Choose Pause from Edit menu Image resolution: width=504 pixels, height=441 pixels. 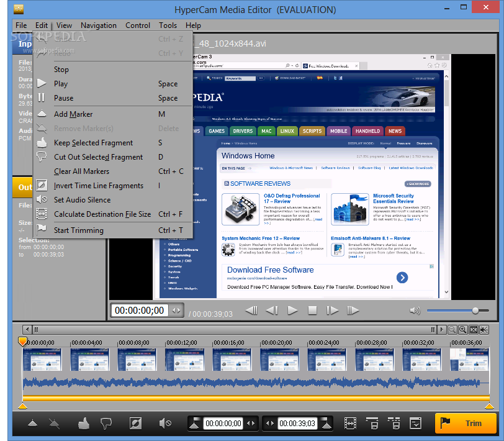pyautogui.click(x=112, y=98)
